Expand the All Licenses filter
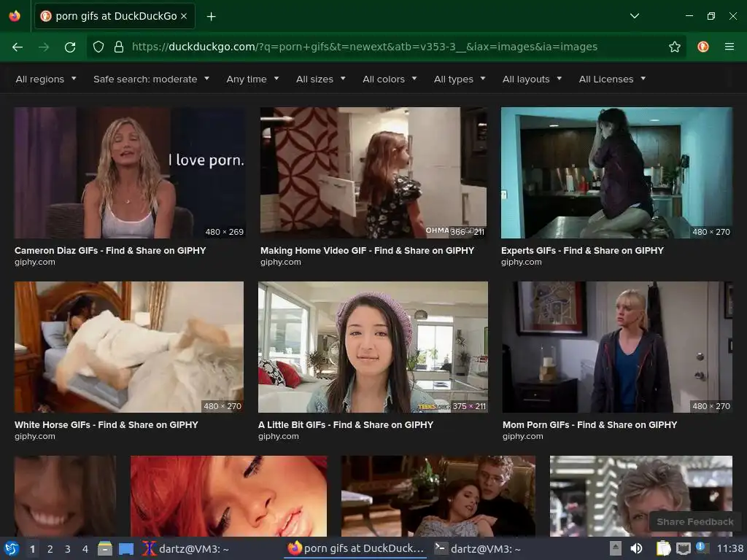 coord(612,79)
